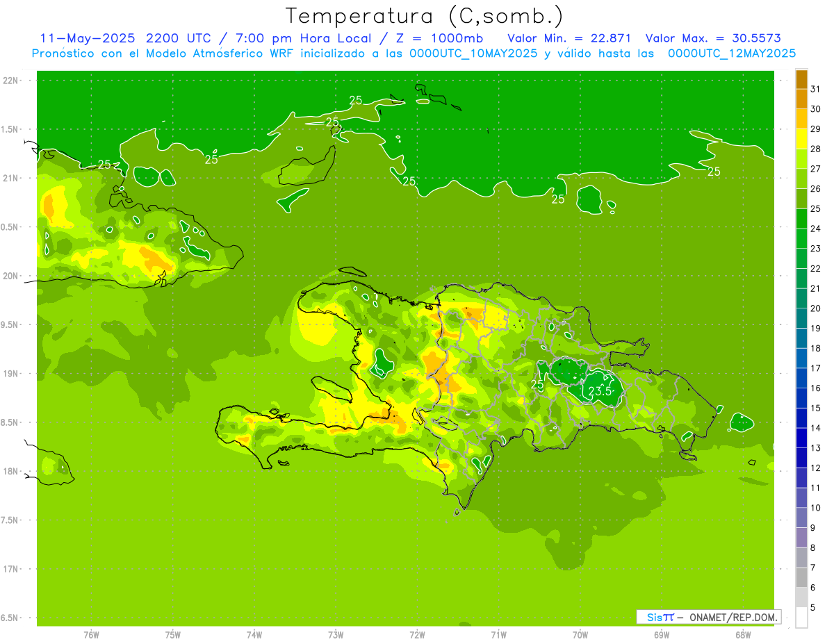Screen dimensions: 834x644
Task: Click the '74W' longitude label
Action: point(254,634)
